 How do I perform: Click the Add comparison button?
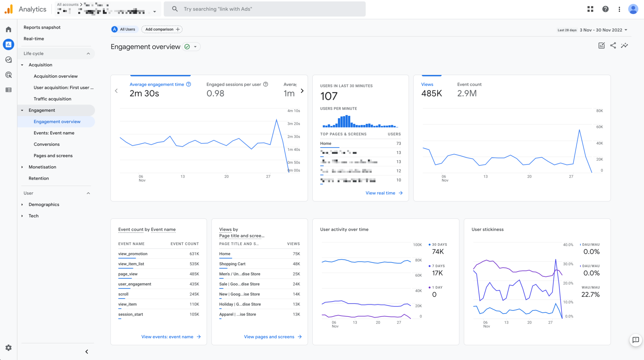coord(162,29)
